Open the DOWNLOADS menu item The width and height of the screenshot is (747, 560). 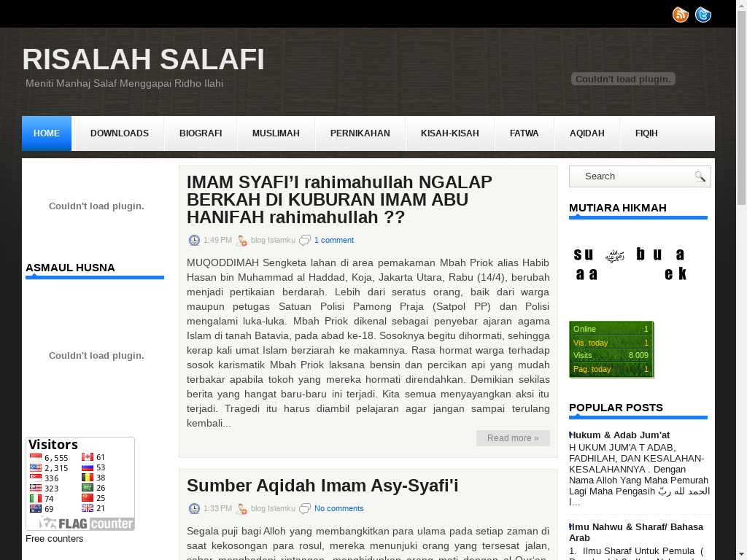(120, 133)
